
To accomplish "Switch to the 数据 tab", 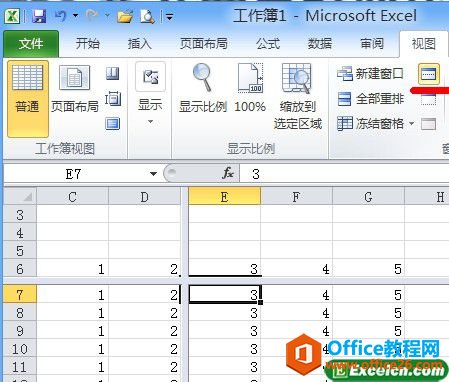I will (x=319, y=43).
